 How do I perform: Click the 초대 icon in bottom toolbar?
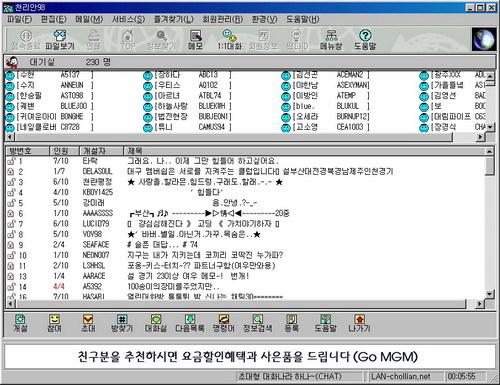pos(88,323)
